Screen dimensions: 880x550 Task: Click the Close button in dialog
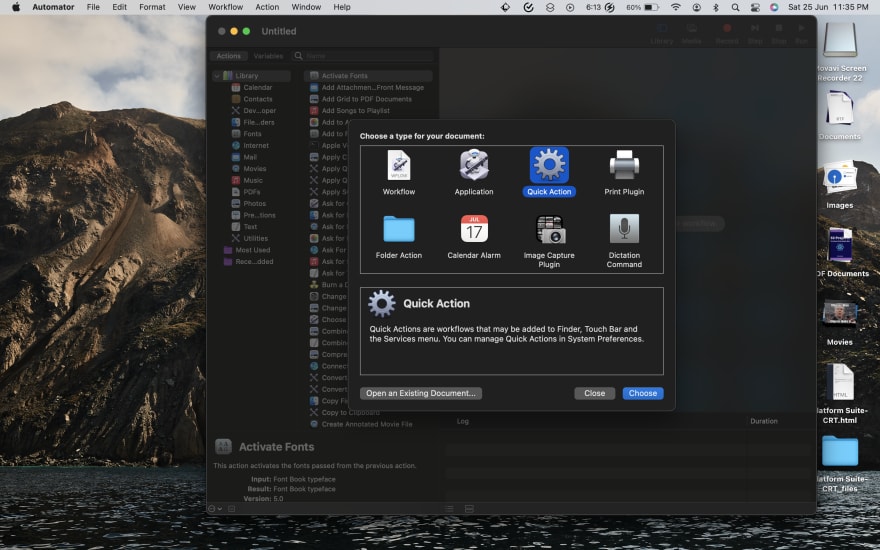pyautogui.click(x=594, y=393)
